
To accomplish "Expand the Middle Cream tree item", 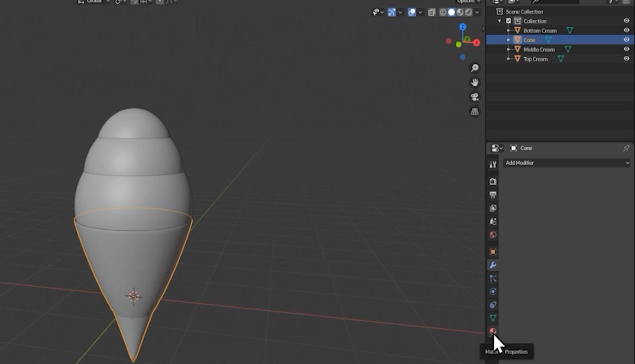I will click(509, 50).
